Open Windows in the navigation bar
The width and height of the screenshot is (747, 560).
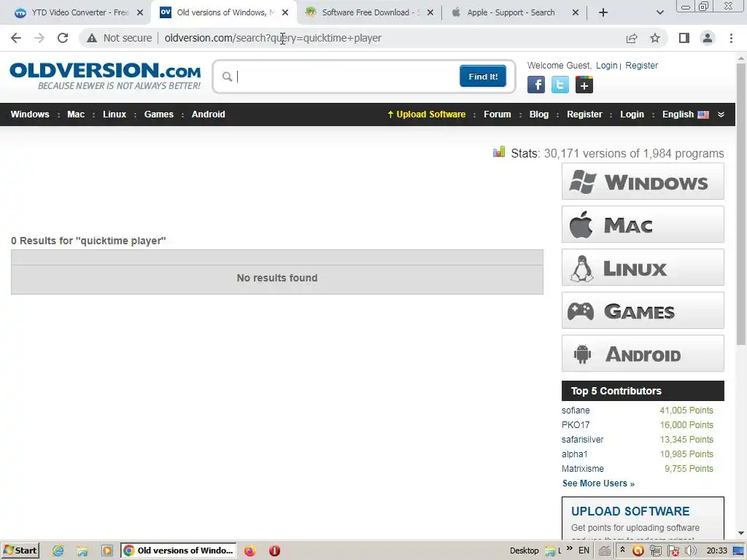click(30, 114)
